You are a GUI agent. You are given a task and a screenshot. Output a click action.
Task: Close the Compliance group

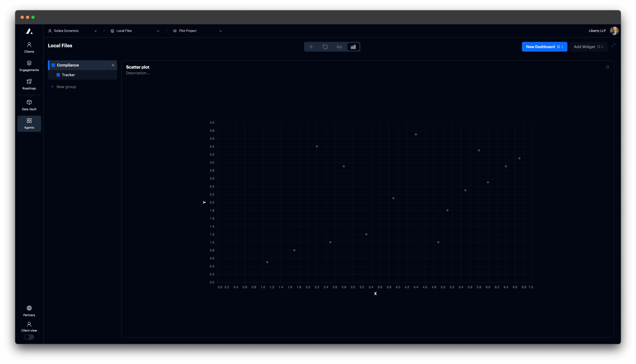tap(113, 65)
